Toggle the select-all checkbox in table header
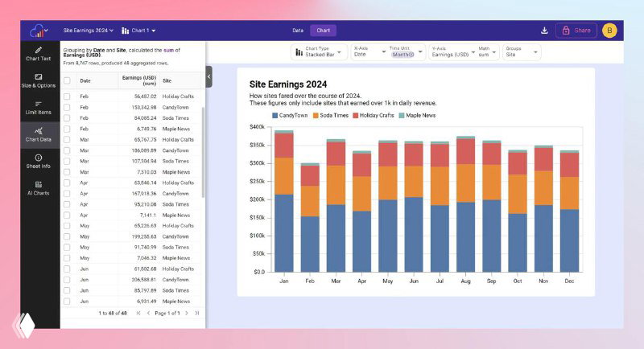 67,80
